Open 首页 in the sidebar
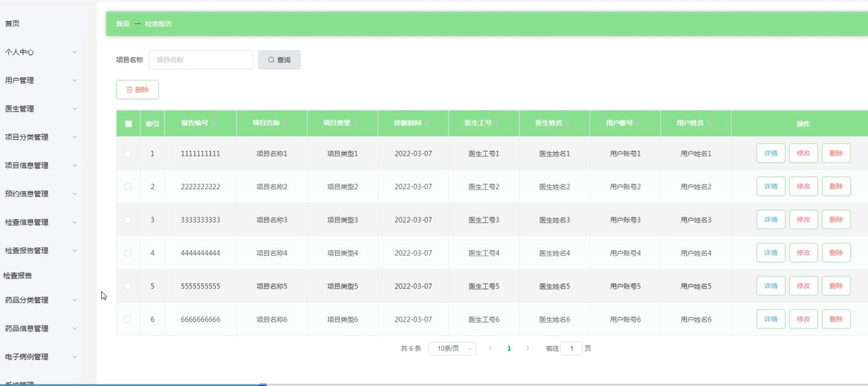 [x=12, y=23]
